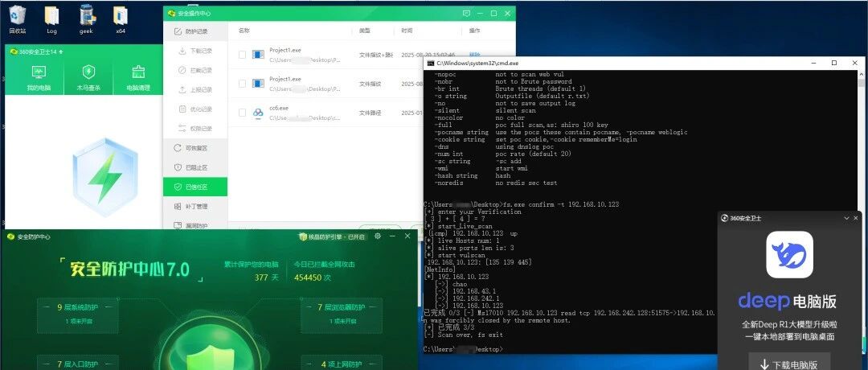Screen dimensions: 868x370
Task: Click the 我的电脑 monitor icon in 360安全卫士
Action: pos(39,72)
